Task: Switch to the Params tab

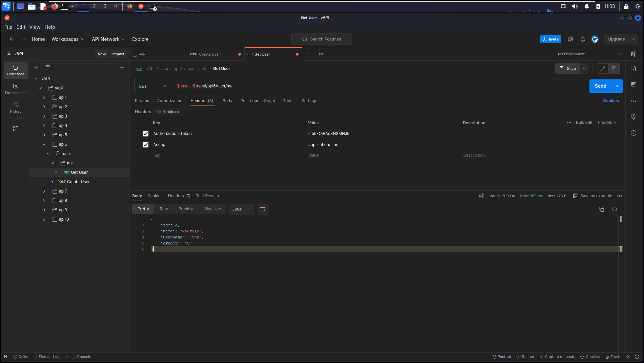Action: pos(142,101)
